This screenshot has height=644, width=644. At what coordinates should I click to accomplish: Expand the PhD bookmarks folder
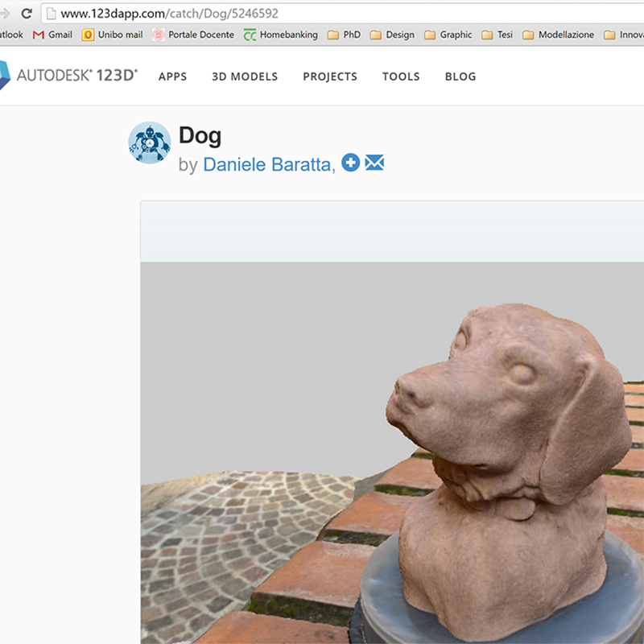[345, 35]
